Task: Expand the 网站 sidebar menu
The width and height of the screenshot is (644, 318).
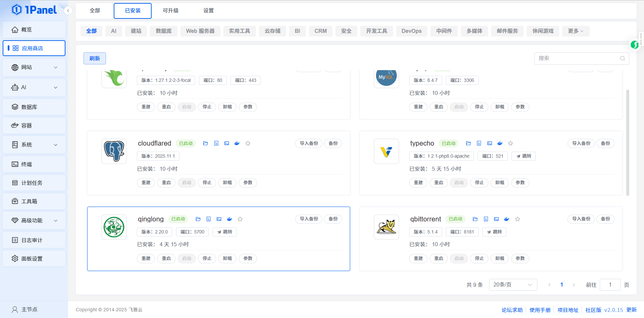Action: click(34, 67)
